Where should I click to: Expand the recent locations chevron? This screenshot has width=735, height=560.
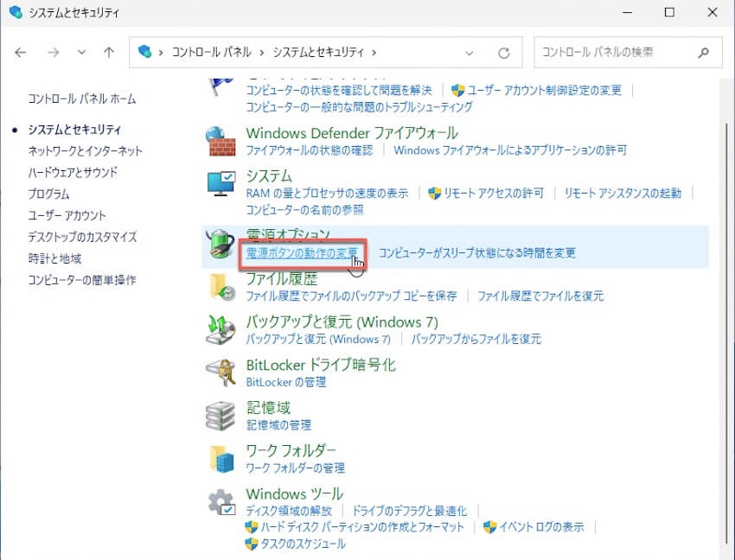point(81,53)
